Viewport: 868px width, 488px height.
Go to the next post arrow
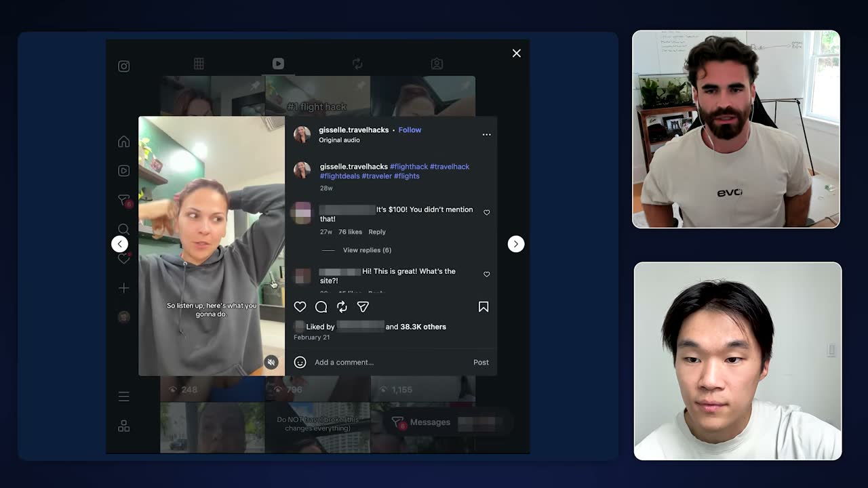pyautogui.click(x=516, y=244)
